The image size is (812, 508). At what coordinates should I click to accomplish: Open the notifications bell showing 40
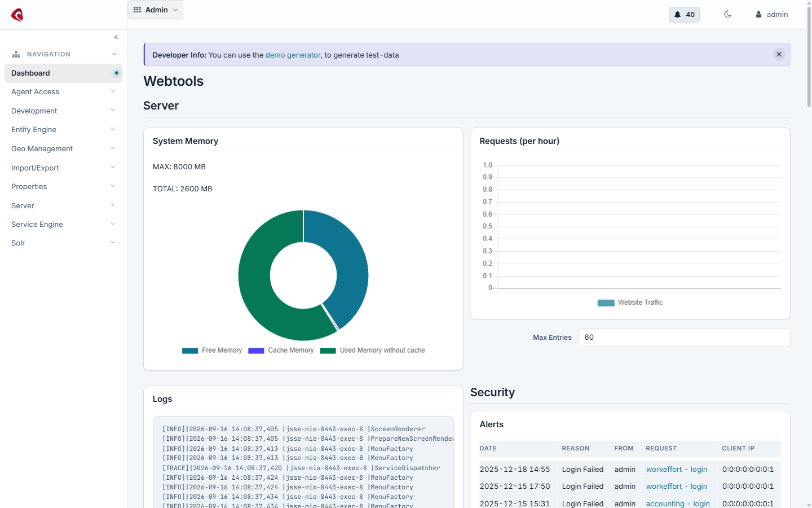[x=684, y=15]
